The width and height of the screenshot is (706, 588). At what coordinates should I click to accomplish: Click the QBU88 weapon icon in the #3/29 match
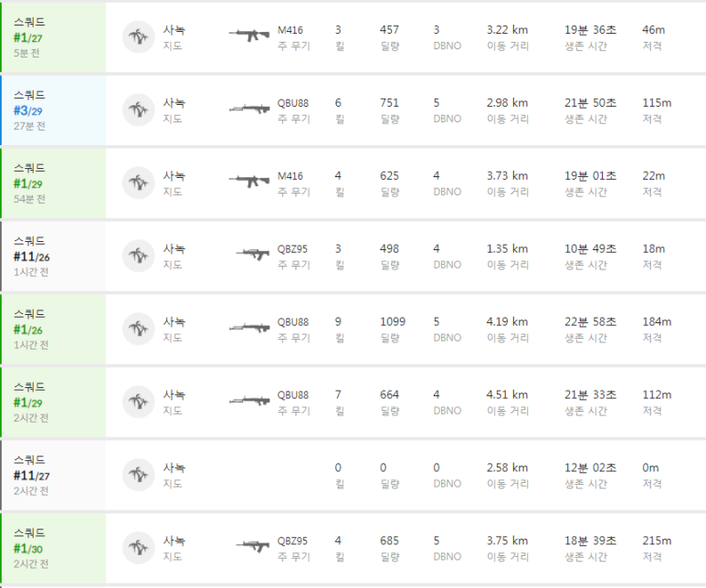pyautogui.click(x=249, y=109)
